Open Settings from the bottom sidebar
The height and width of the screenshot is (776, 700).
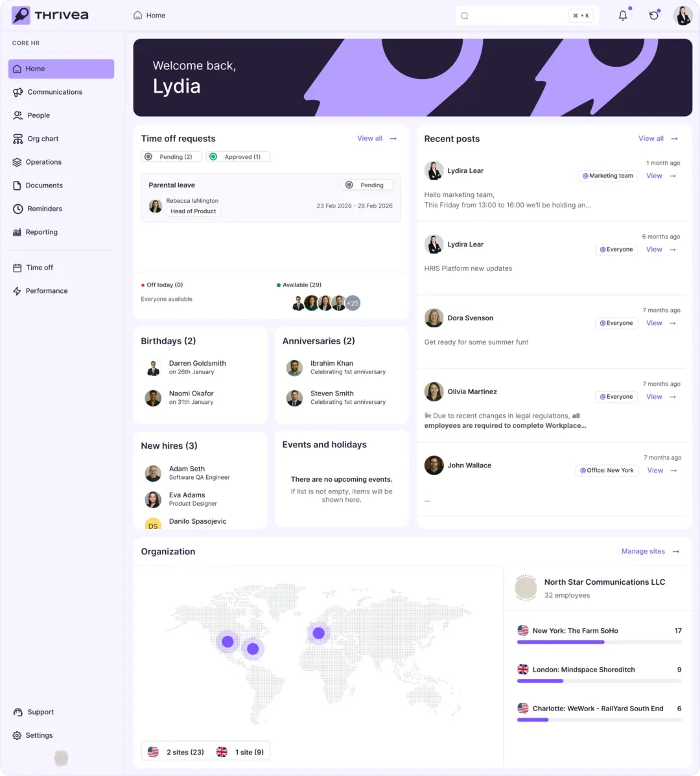[38, 735]
